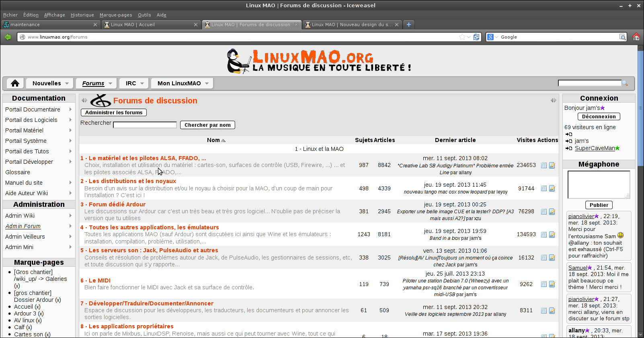Click the LinuxMAO.org penguin logo banner

click(x=320, y=61)
